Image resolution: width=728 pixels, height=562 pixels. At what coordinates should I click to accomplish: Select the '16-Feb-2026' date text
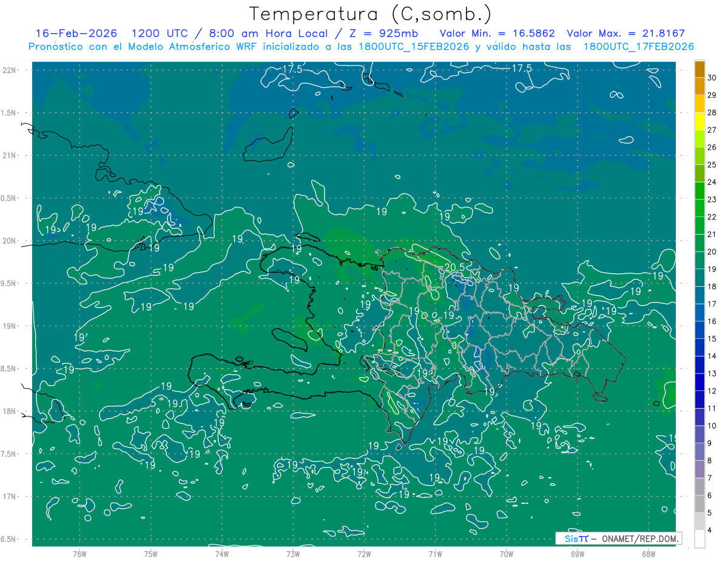[x=76, y=33]
